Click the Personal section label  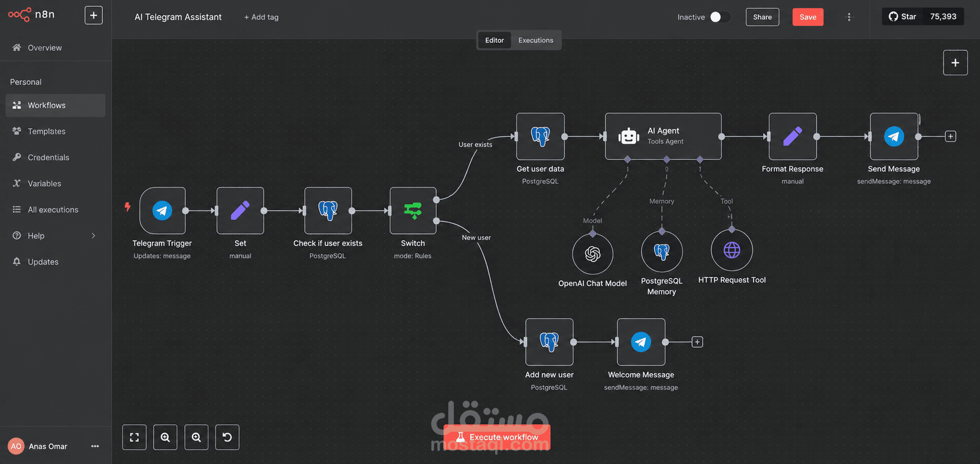(26, 82)
